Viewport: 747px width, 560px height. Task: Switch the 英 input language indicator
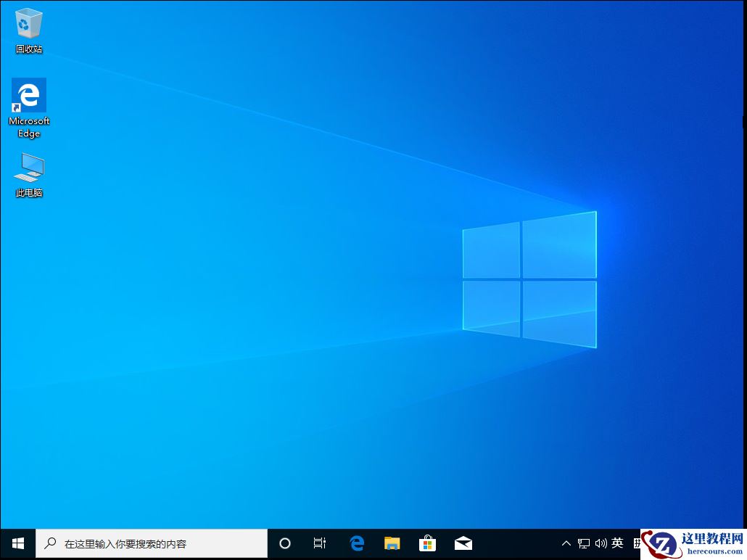[618, 543]
